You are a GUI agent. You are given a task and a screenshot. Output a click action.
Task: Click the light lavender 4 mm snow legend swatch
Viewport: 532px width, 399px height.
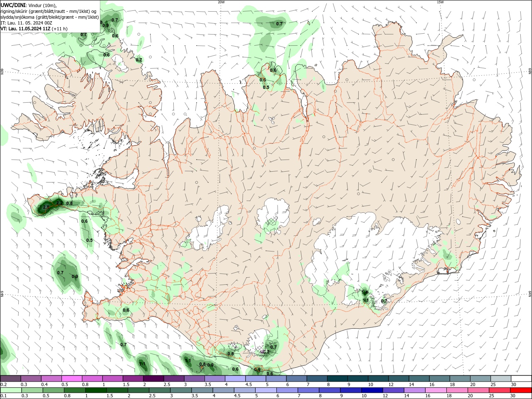pyautogui.click(x=235, y=379)
